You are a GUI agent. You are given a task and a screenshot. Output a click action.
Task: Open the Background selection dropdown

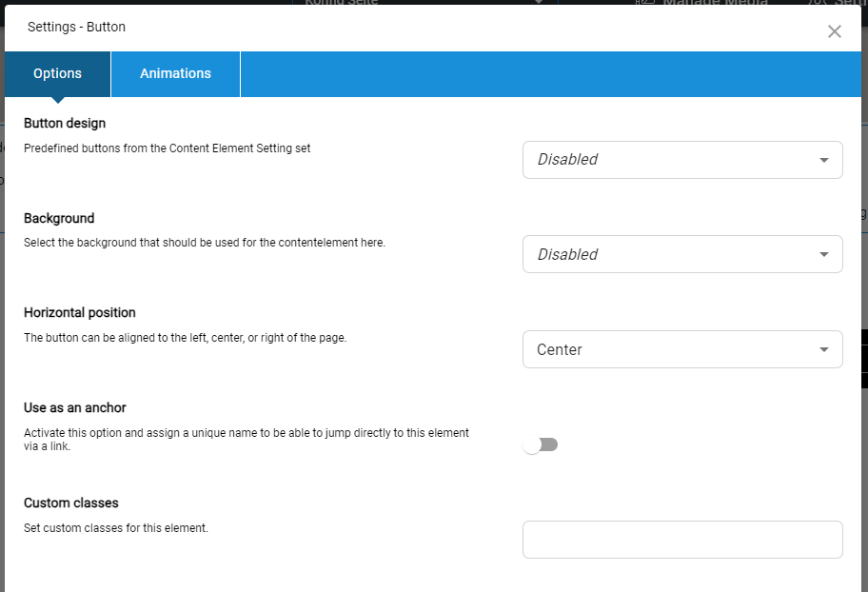(x=682, y=254)
